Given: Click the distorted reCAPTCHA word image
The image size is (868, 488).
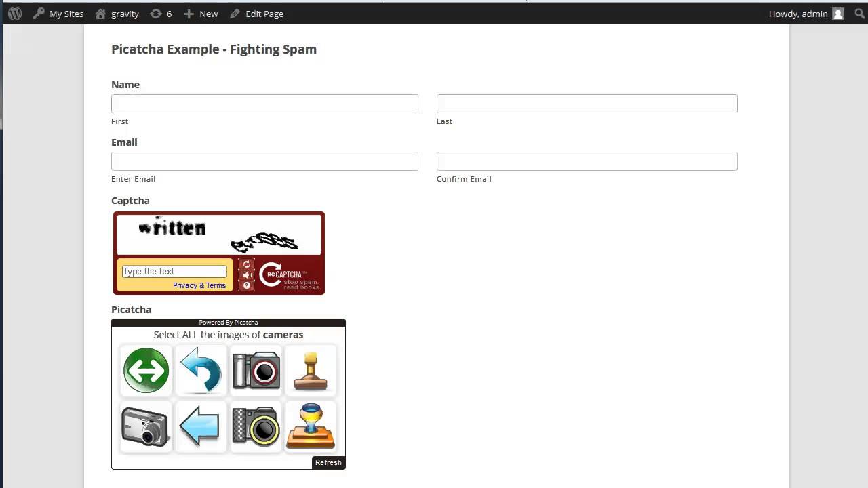Looking at the screenshot, I should (218, 235).
